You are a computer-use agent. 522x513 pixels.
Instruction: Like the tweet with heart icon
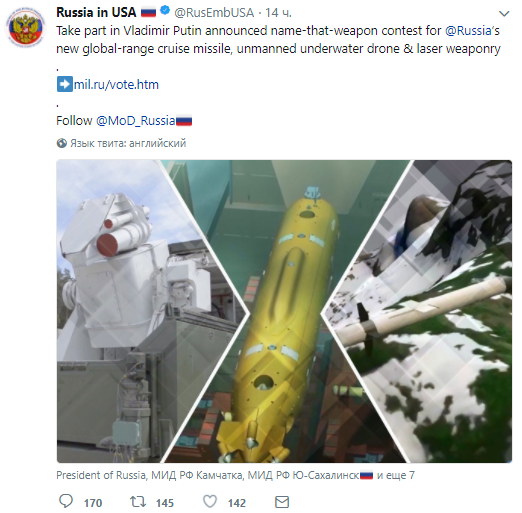click(210, 501)
